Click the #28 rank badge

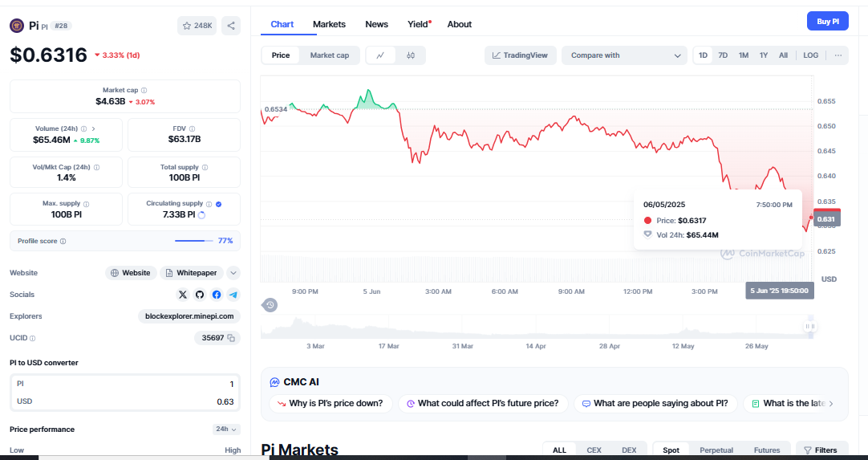[61, 26]
